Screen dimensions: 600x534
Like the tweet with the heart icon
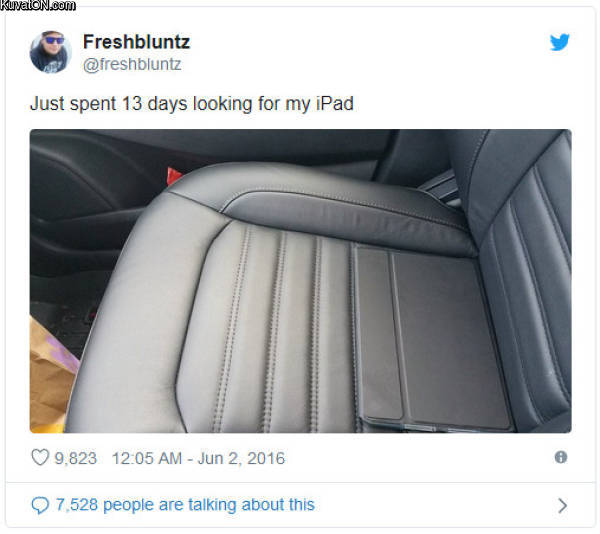(40, 457)
